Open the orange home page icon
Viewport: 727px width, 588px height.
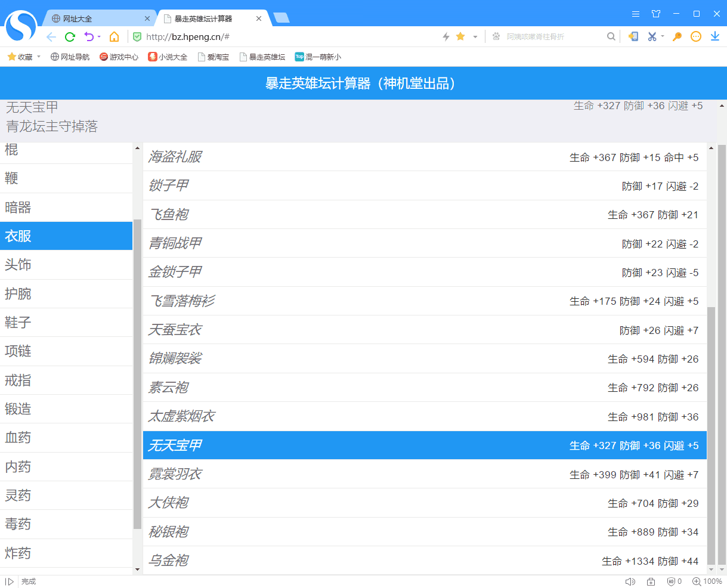tap(114, 37)
